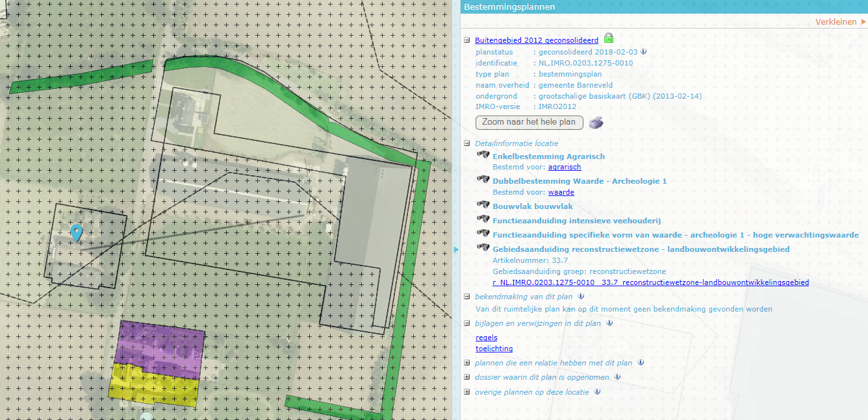The image size is (868, 420).
Task: Click the gemeente Barneveld text
Action: 576,85
